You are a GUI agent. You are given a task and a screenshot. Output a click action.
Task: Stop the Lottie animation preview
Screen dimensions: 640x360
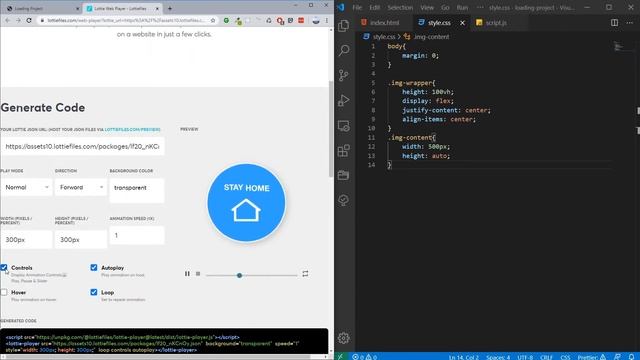coord(198,274)
